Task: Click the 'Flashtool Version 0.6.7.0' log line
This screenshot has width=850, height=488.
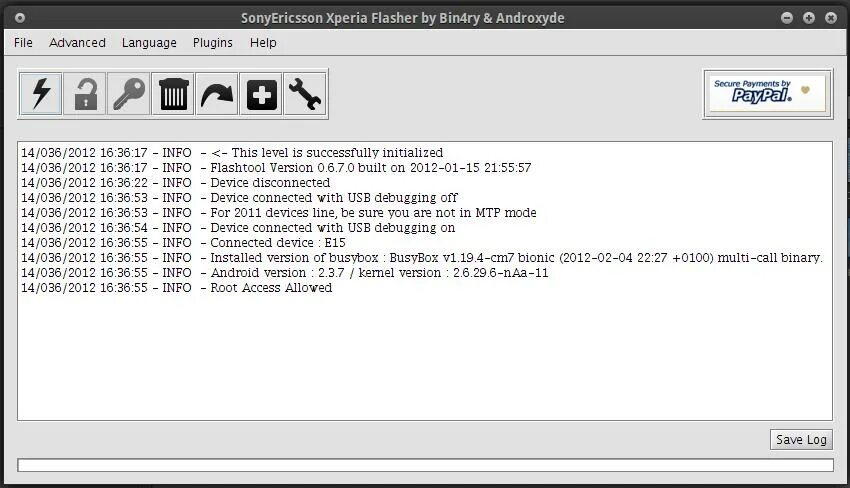Action: (276, 168)
